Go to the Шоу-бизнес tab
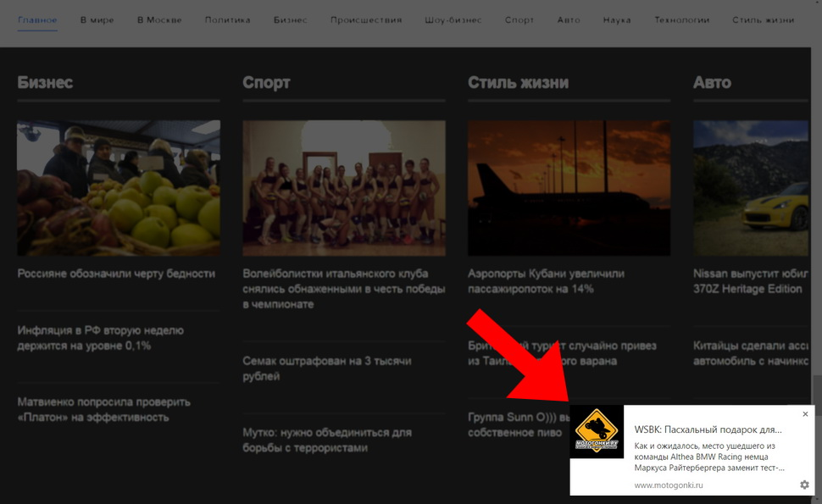This screenshot has width=822, height=504. [x=453, y=20]
